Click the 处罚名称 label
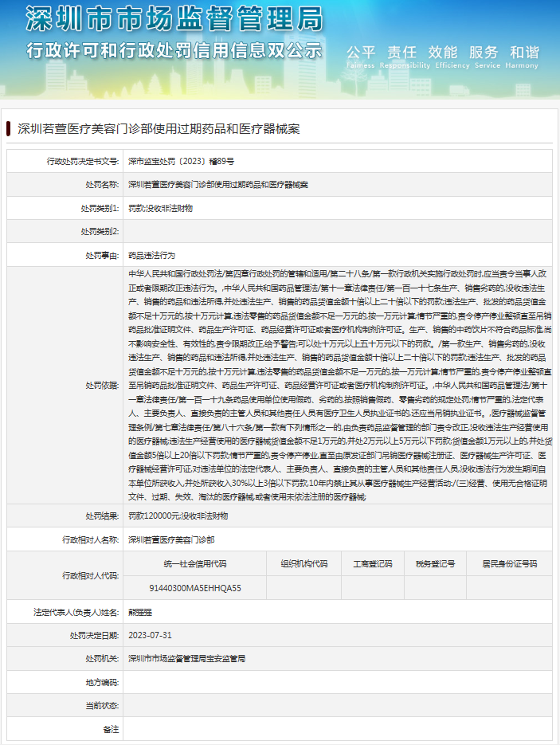560x745 pixels. [102, 185]
